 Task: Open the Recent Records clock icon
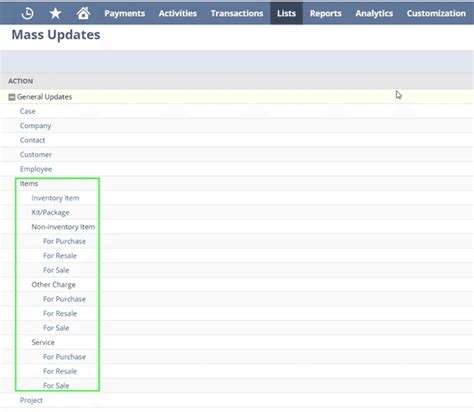click(27, 13)
